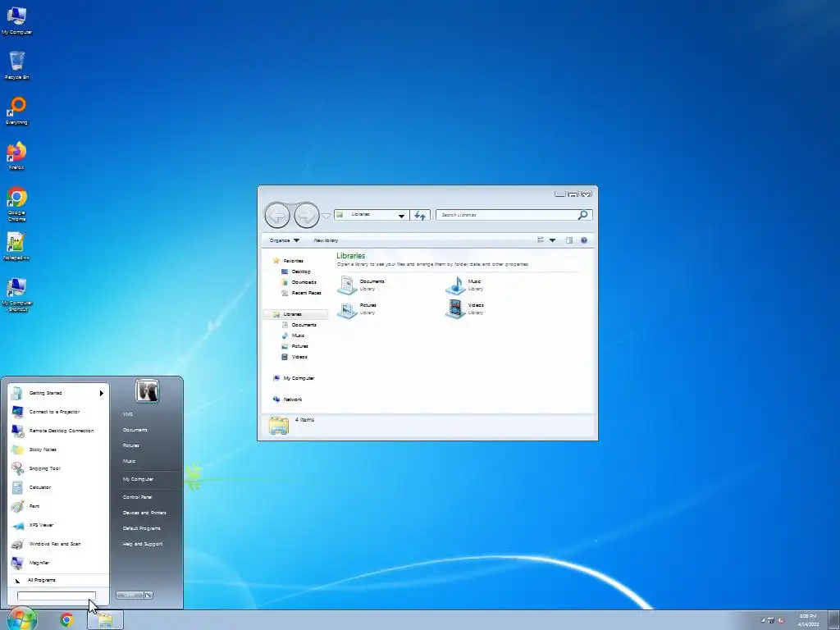Open Help and Support
Viewport: 840px width, 630px height.
(x=143, y=545)
